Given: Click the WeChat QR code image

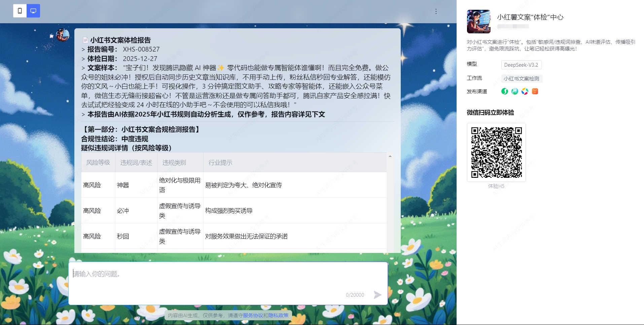Looking at the screenshot, I should (496, 152).
